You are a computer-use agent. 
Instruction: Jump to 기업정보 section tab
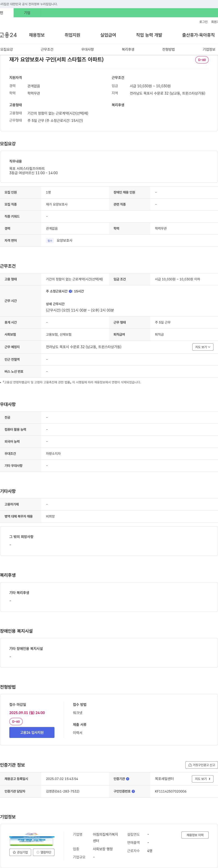(209, 49)
